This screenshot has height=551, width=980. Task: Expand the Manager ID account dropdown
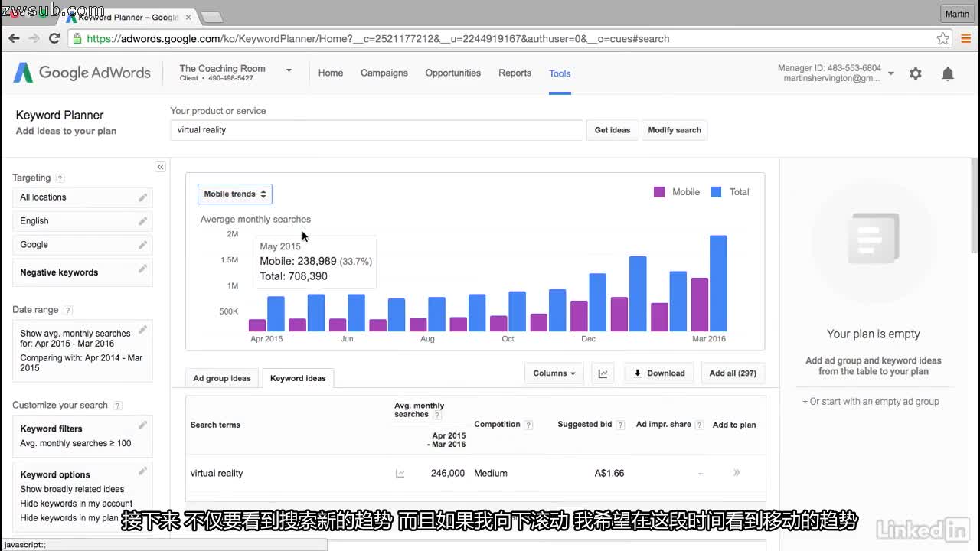tap(890, 73)
